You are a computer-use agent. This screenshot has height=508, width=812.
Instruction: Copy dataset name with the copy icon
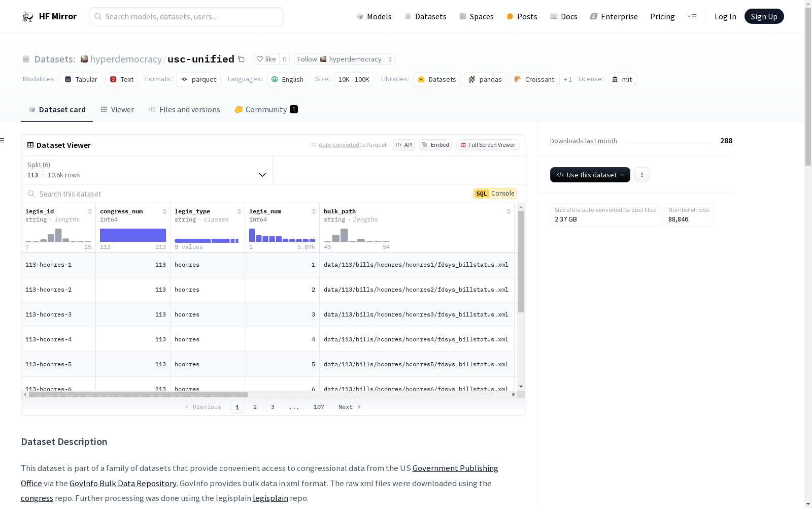pyautogui.click(x=242, y=59)
